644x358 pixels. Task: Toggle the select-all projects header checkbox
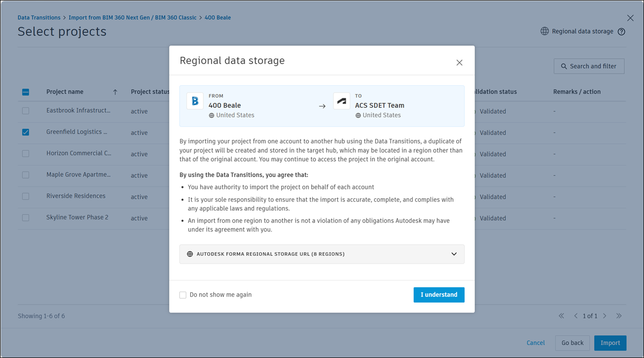(26, 92)
